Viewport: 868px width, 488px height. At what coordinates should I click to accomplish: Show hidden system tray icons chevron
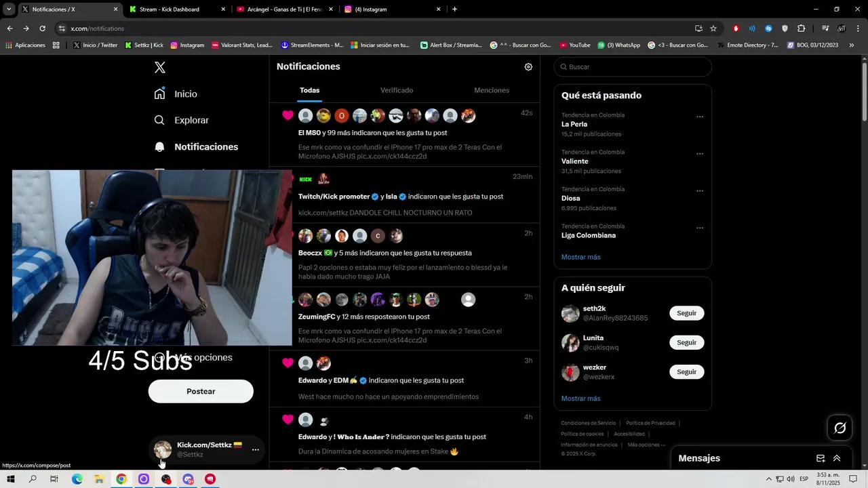click(768, 479)
